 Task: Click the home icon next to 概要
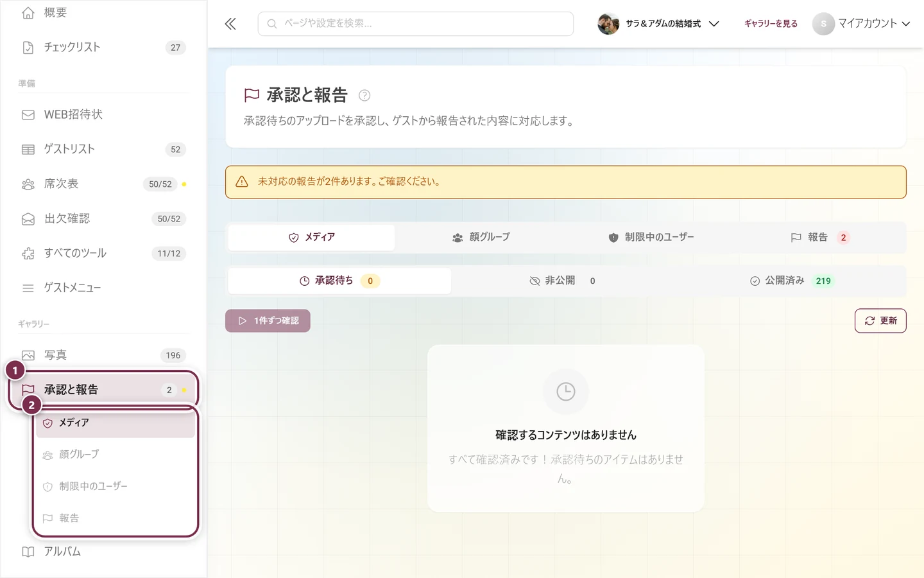(x=28, y=13)
